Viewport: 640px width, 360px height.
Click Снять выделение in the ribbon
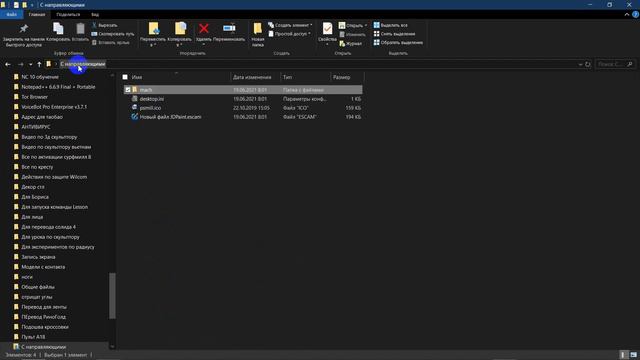(394, 34)
